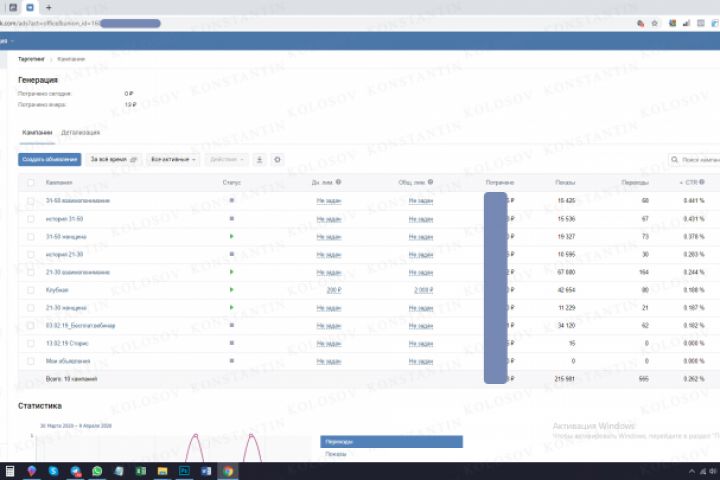This screenshot has height=480, width=720.
Task: Tick the checkbox of the first campaign row
Action: click(x=31, y=201)
